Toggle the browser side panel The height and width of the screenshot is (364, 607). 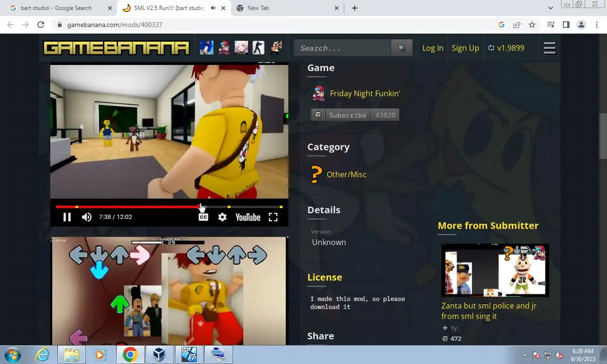(x=566, y=25)
